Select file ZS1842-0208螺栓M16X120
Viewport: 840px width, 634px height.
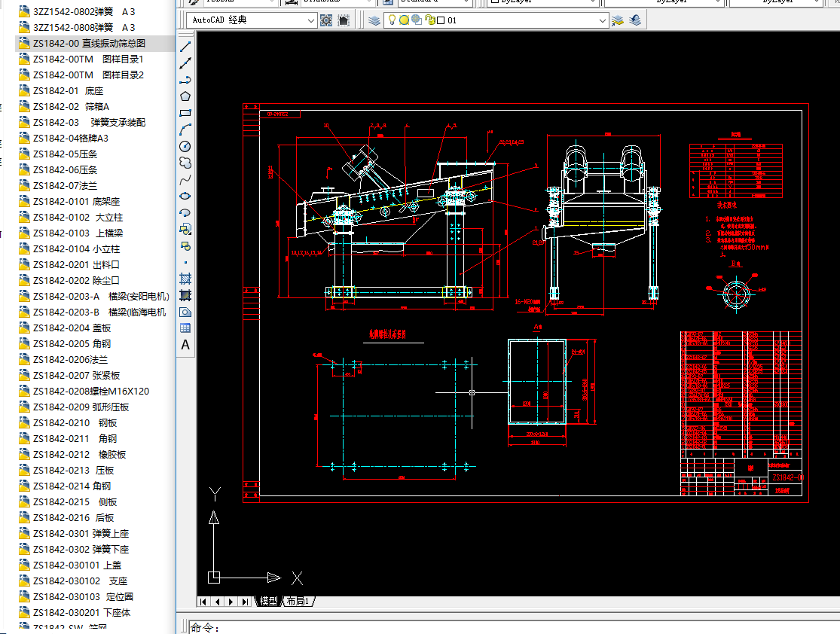pos(84,391)
